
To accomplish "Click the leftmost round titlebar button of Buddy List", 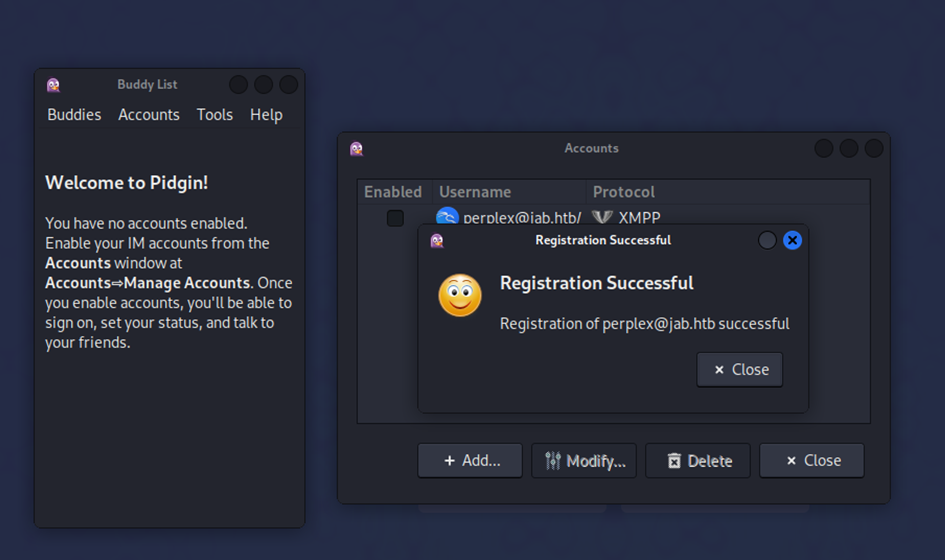I will pyautogui.click(x=238, y=85).
